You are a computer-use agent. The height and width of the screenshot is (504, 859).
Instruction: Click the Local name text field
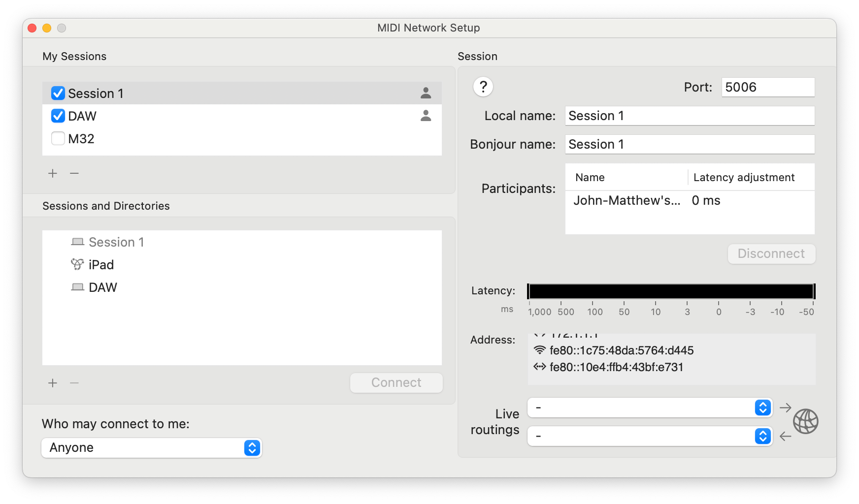pos(690,116)
